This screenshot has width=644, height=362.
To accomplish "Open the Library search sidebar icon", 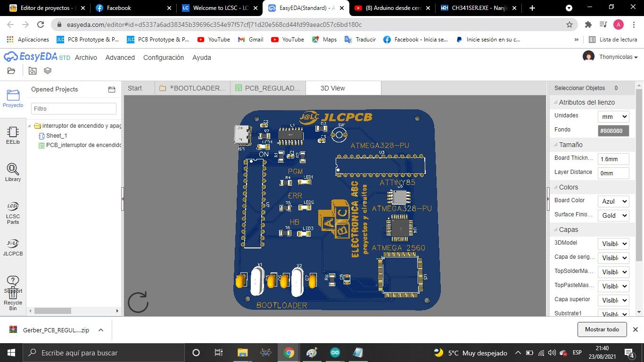I will point(13,173).
